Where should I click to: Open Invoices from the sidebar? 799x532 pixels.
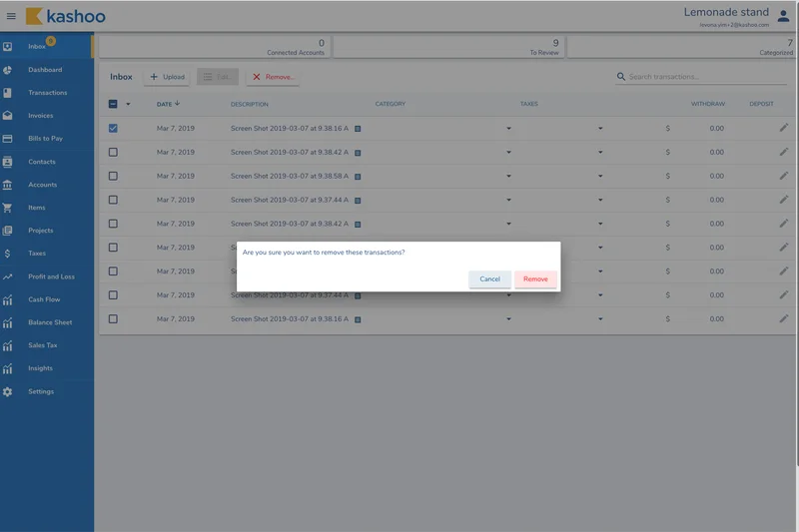pos(41,116)
